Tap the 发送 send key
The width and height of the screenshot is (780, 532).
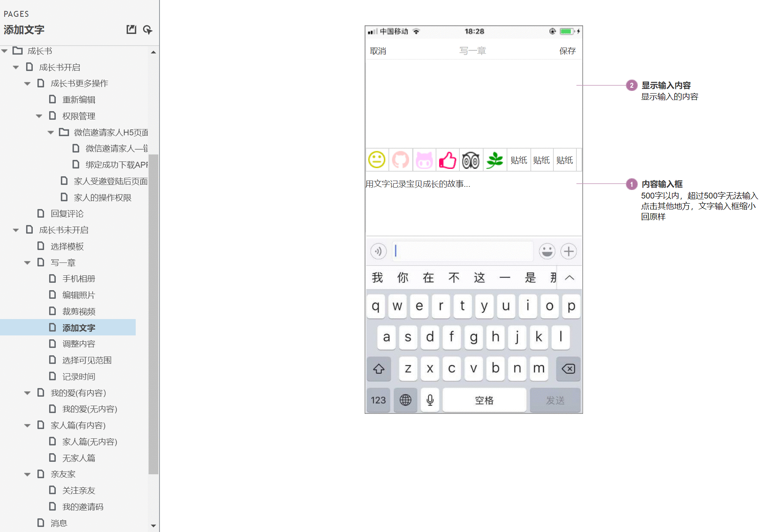pos(555,400)
